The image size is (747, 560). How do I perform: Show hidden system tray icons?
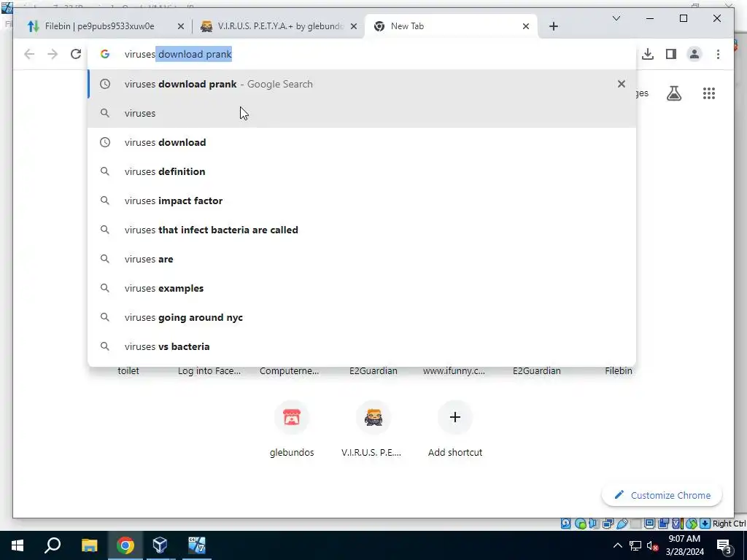pos(617,545)
